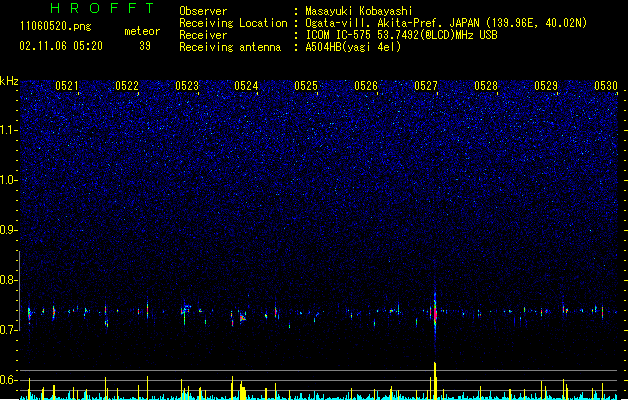This screenshot has height=400, width=629.
Task: Click the Receiver label
Action: (x=203, y=35)
